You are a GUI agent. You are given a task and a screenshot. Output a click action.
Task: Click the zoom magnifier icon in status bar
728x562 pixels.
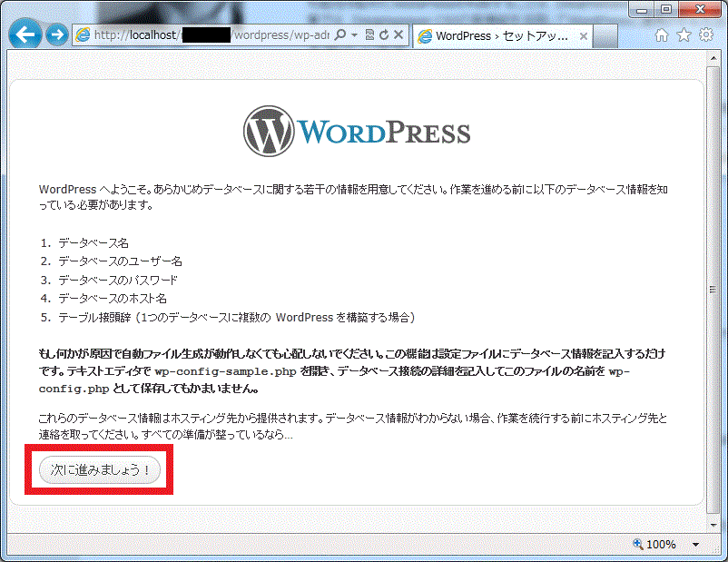(x=638, y=544)
